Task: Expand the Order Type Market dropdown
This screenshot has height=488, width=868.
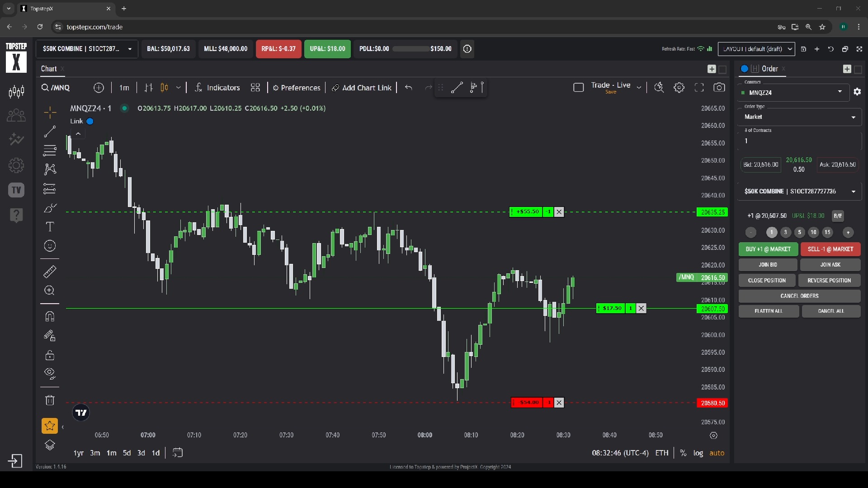Action: click(x=800, y=117)
